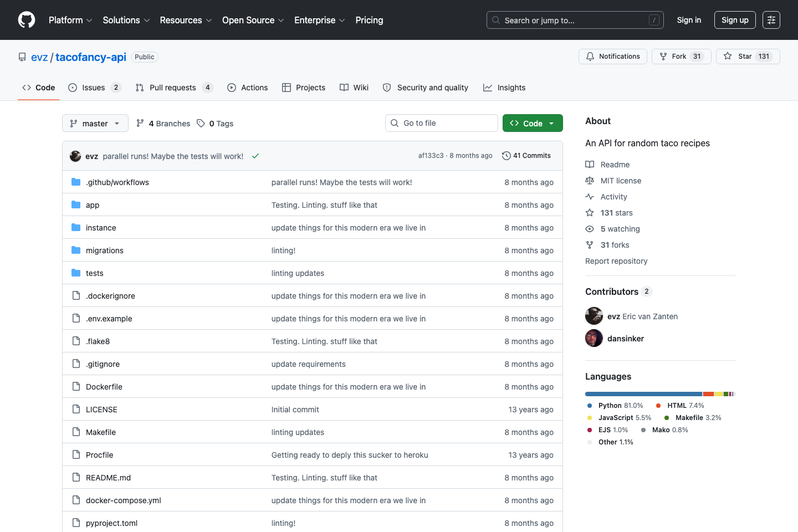Open the master branch selector dropdown
798x532 pixels.
[95, 123]
